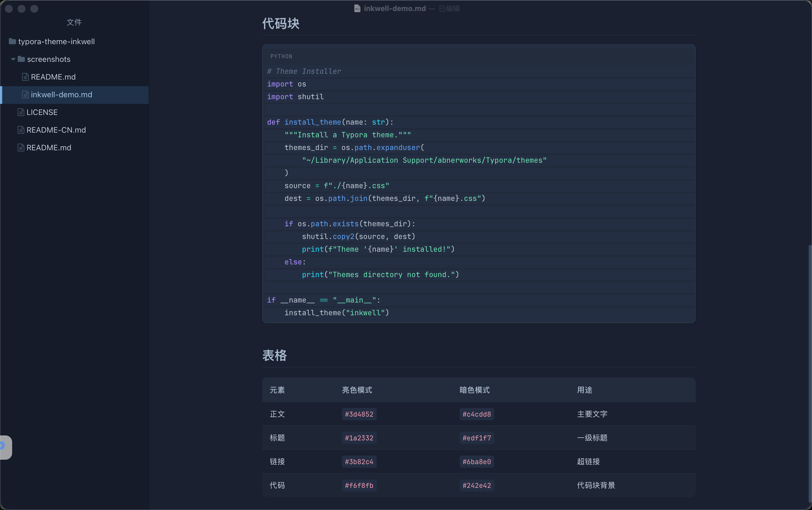Open the top-level README.md file
The image size is (812, 510).
[49, 148]
